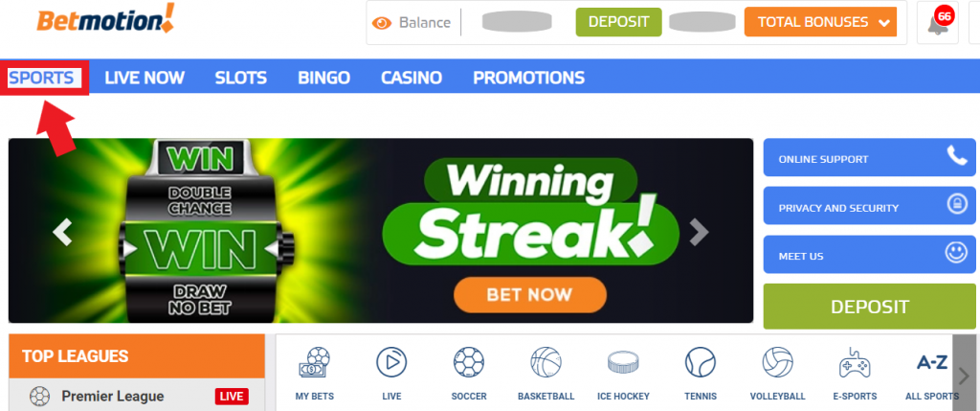Select the Basketball sport icon

click(546, 362)
